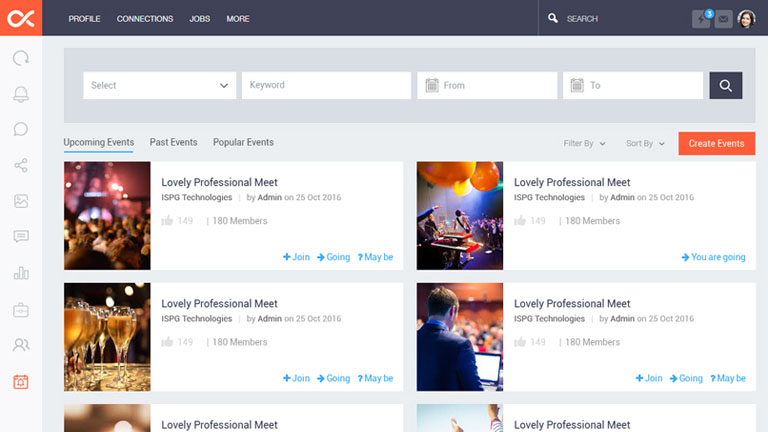Screen dimensions: 768x432
Task: Focus the From date field
Action: click(487, 86)
